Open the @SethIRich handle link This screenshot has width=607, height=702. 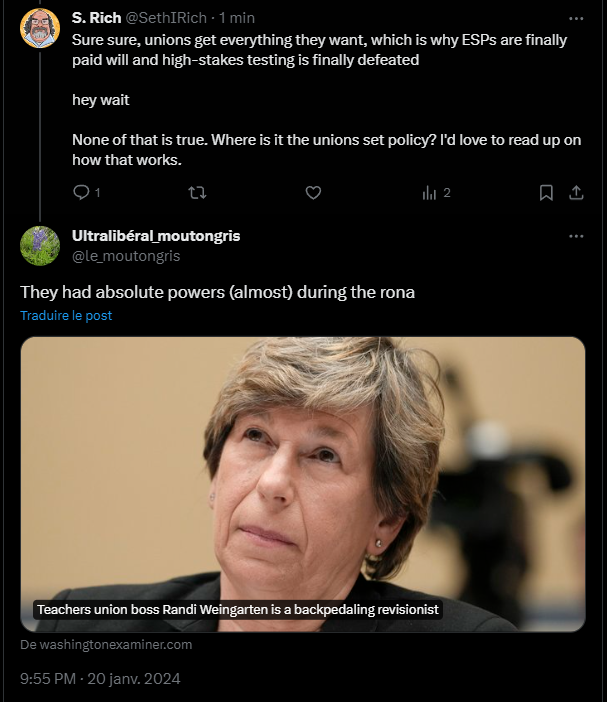tap(166, 18)
